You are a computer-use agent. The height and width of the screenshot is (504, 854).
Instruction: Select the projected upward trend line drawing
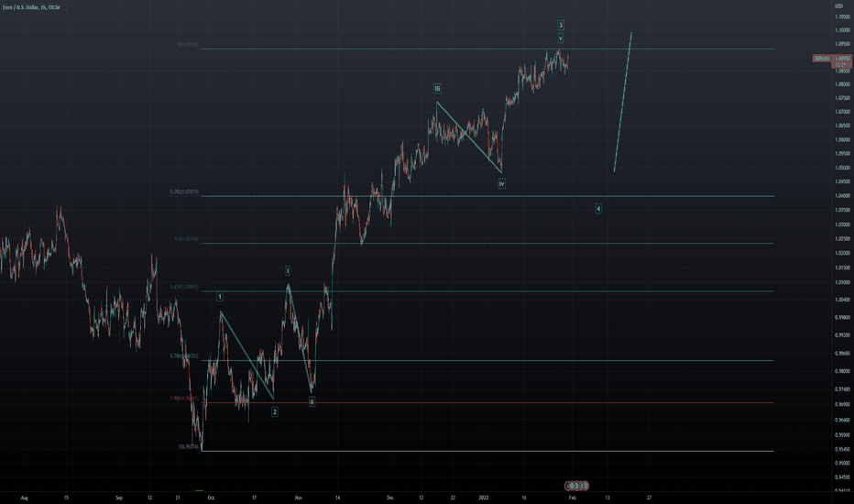click(x=623, y=102)
